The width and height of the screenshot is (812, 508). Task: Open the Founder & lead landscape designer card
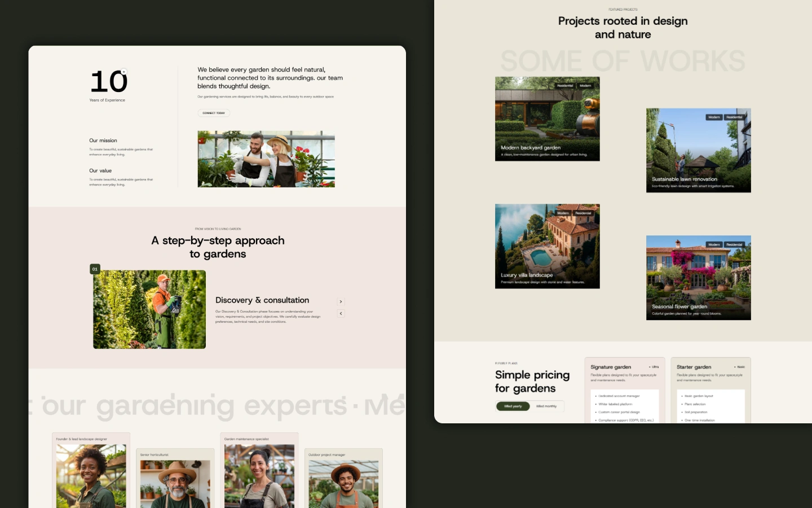(91, 471)
